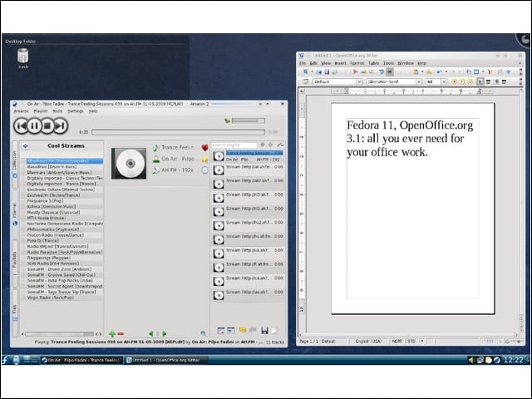
Task: Open the Default paragraph style dropdown
Action: [359, 81]
